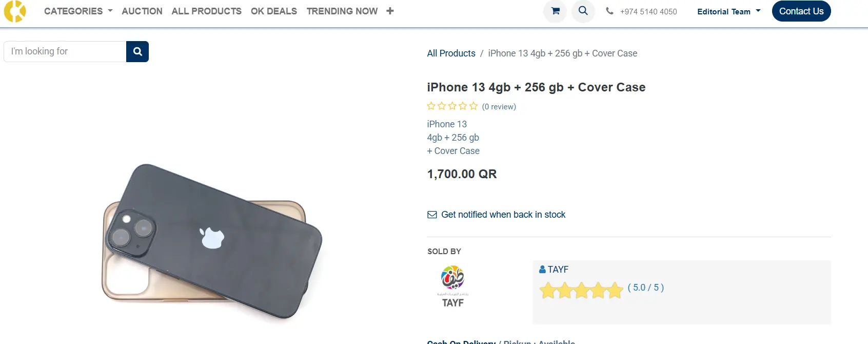Click the TAYF seller logo
This screenshot has width=868, height=344.
click(452, 286)
